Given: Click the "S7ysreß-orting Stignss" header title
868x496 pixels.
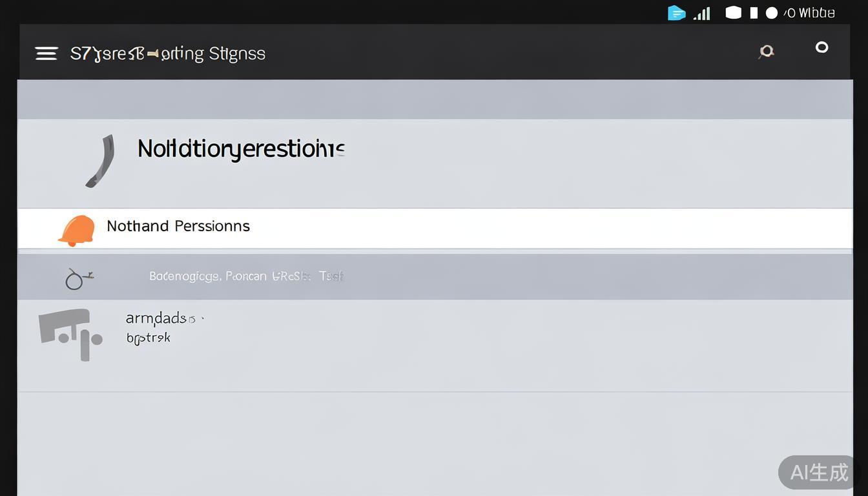Looking at the screenshot, I should [x=167, y=54].
